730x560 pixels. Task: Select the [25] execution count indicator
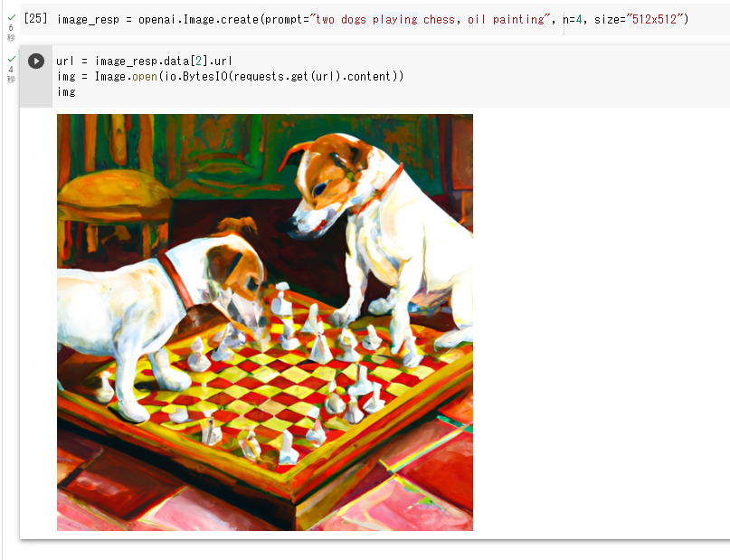tap(36, 19)
